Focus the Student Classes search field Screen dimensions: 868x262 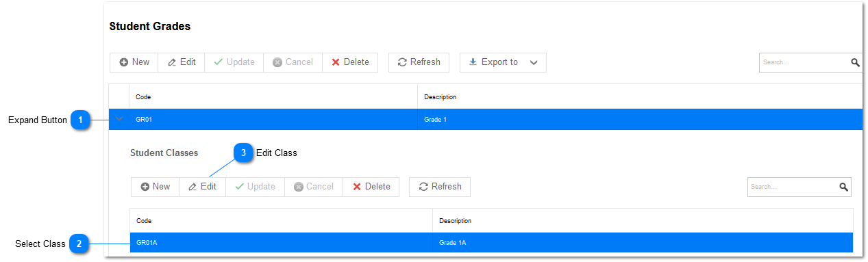click(x=793, y=187)
